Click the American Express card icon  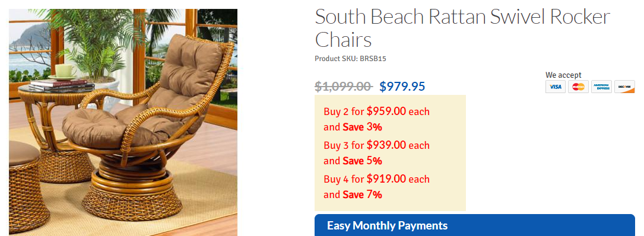tap(601, 87)
